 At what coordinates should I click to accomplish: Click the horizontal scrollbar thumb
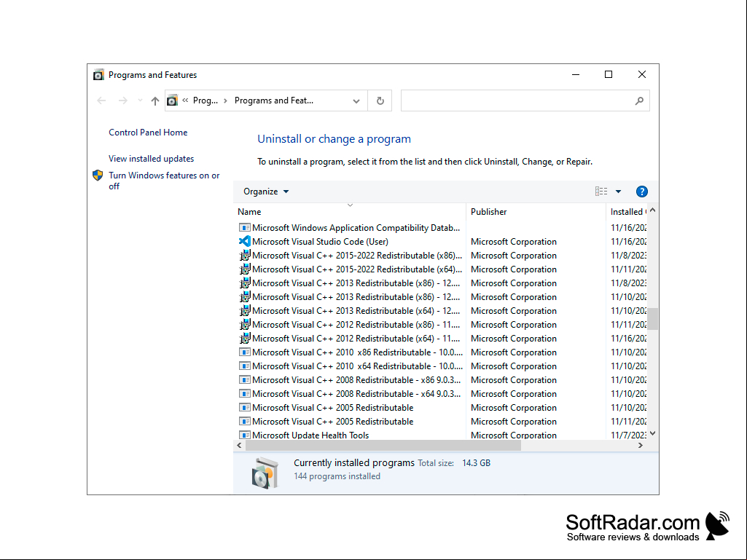(383, 445)
